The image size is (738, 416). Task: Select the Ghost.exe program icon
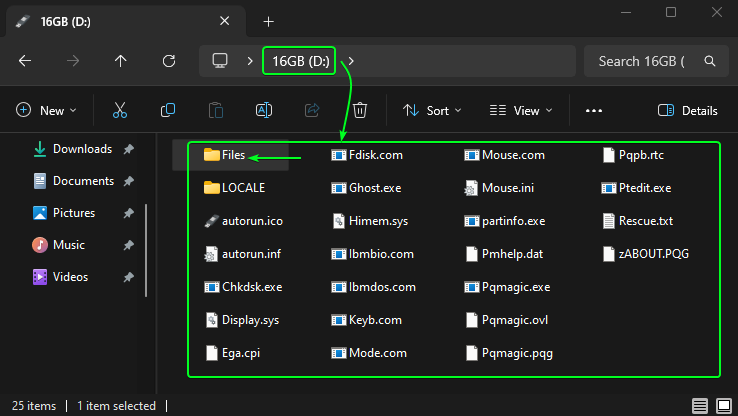tap(338, 188)
